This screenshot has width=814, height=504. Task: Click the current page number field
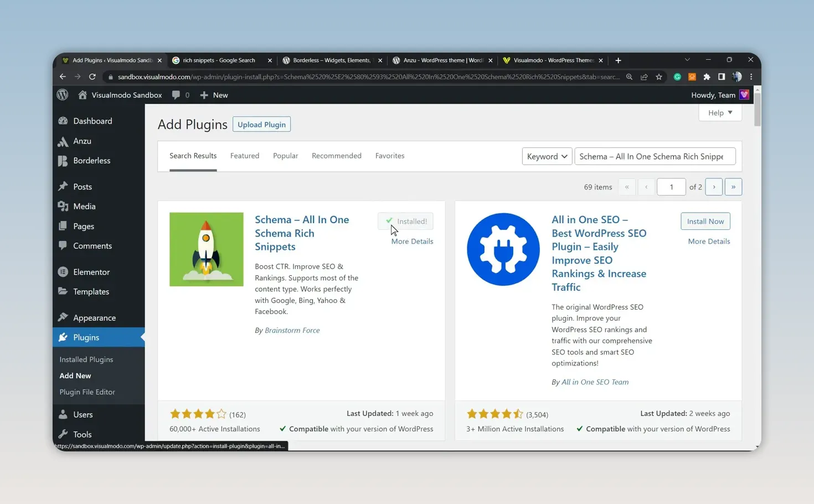click(x=671, y=187)
